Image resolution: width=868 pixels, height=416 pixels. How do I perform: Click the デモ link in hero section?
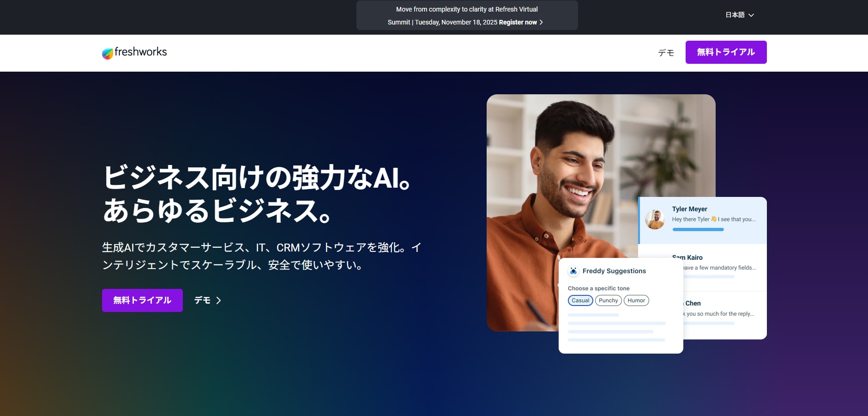(202, 300)
